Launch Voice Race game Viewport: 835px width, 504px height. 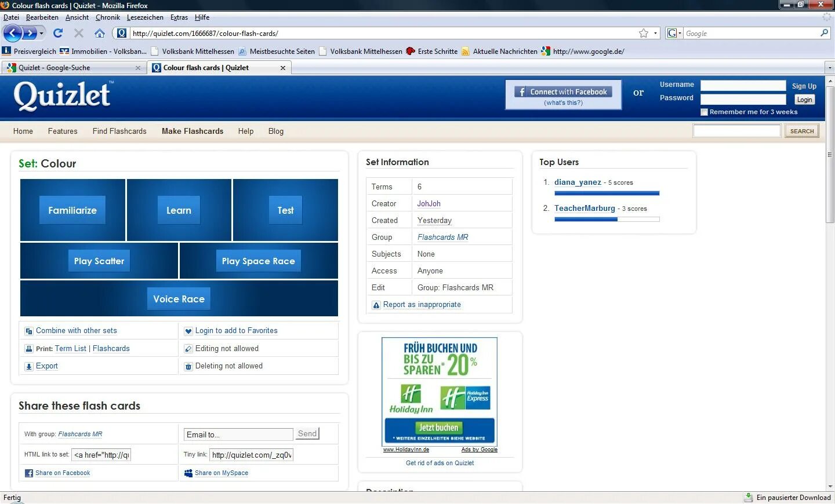pyautogui.click(x=179, y=299)
